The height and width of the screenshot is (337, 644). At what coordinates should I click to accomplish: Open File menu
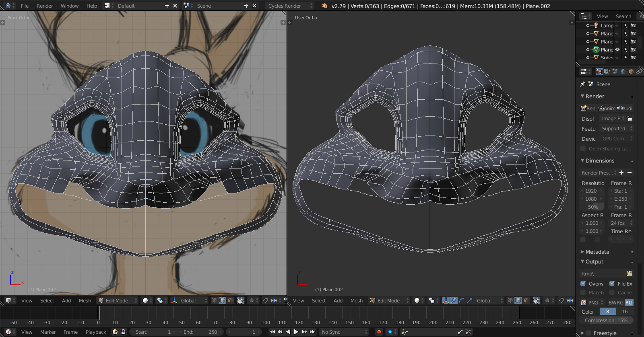(25, 6)
